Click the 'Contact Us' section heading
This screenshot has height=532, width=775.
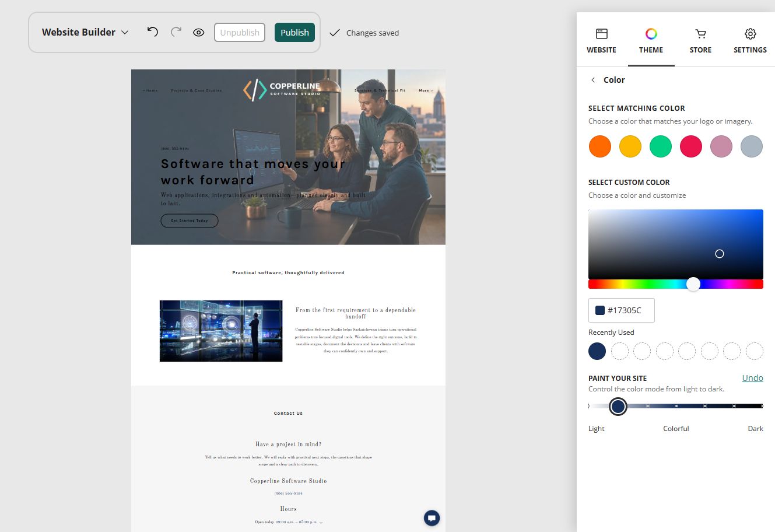point(288,413)
